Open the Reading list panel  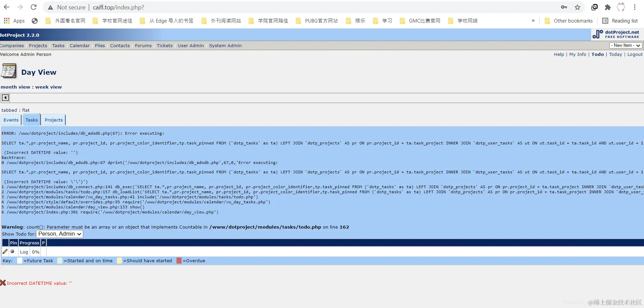(620, 21)
